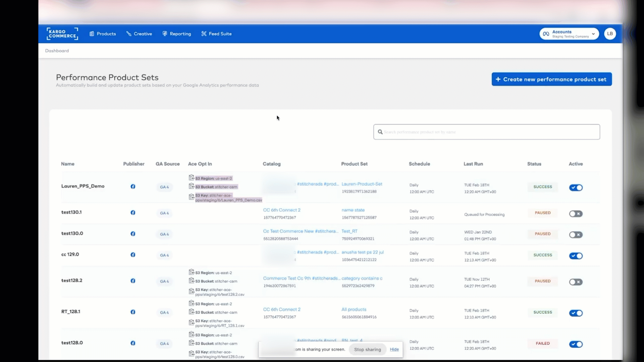644x362 pixels.
Task: Click the S3 Bucket icon in test128.2 row
Action: pos(191,281)
